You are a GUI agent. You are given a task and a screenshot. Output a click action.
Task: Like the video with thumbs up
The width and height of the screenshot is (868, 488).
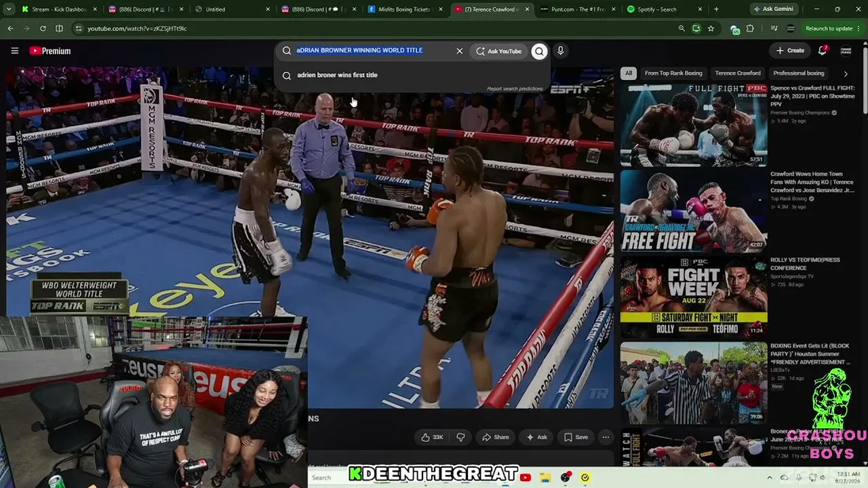pos(432,437)
